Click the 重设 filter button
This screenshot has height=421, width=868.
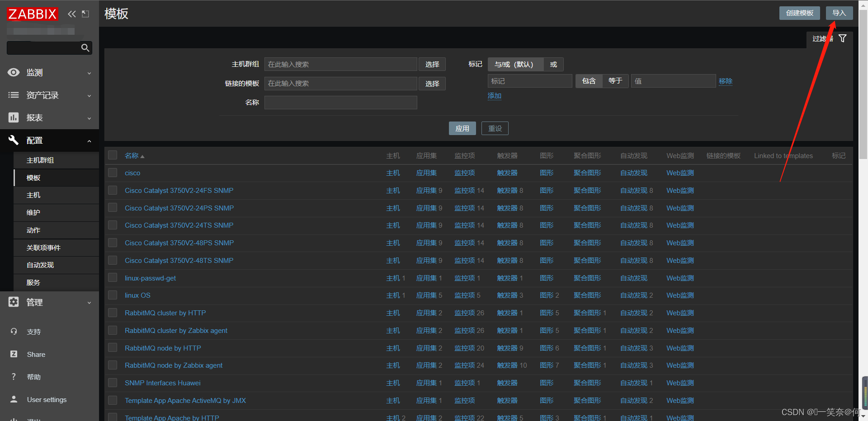(x=495, y=128)
